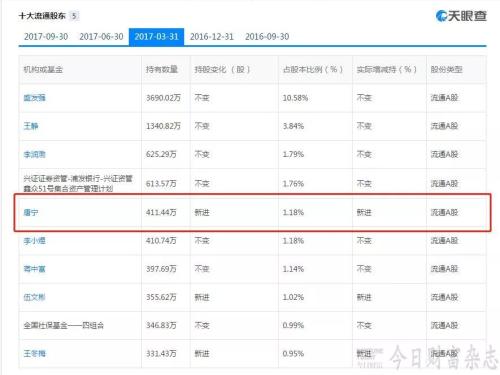Image resolution: width=500 pixels, height=375 pixels.
Task: Click the 占股本比例(%) column header
Action: click(313, 69)
